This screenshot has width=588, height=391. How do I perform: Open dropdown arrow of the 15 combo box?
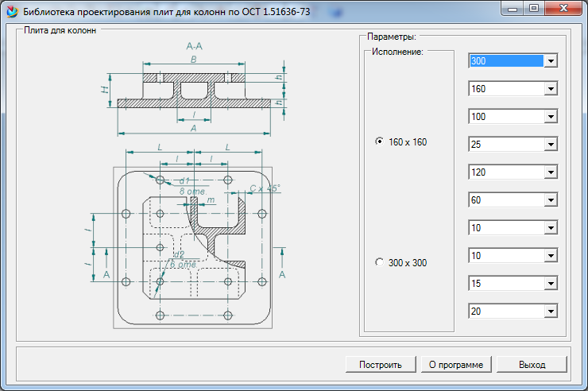[x=551, y=284]
